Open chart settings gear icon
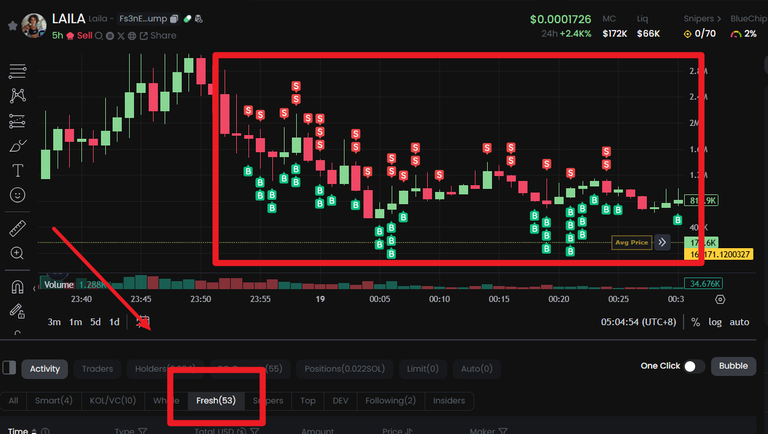Screen dimensions: 768x434 click(x=721, y=299)
